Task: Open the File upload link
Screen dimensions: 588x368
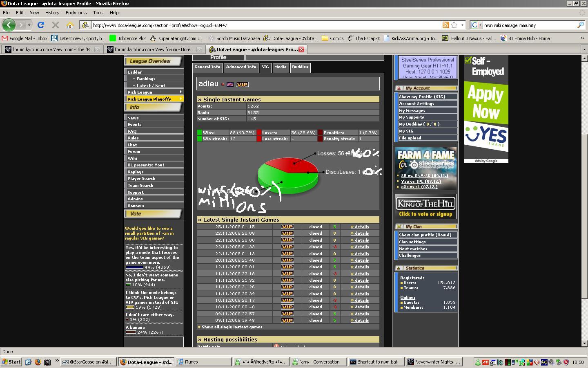Action: (x=410, y=138)
